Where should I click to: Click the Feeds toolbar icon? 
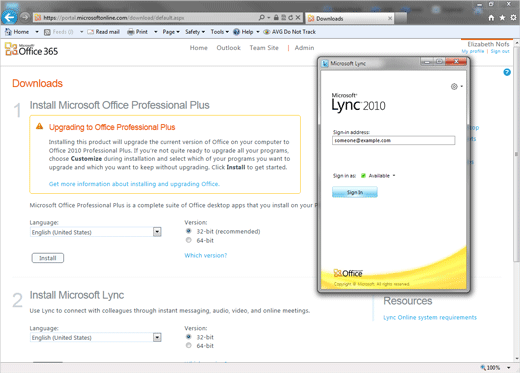point(47,32)
